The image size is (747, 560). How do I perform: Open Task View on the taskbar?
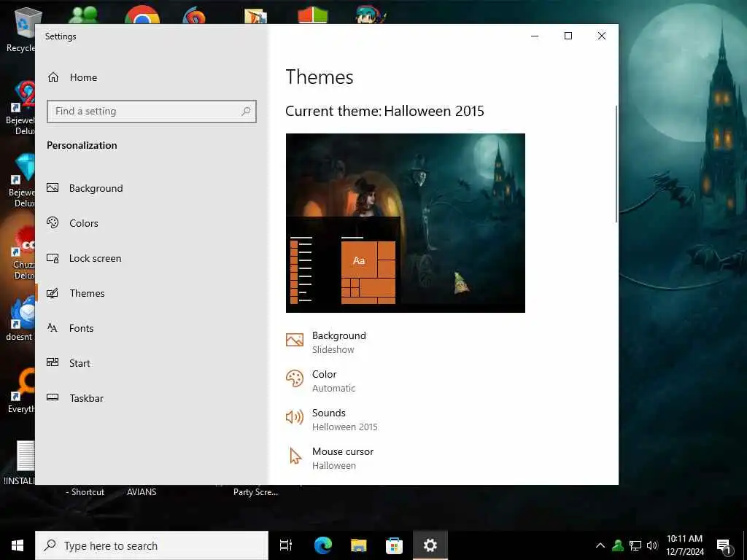coord(286,545)
